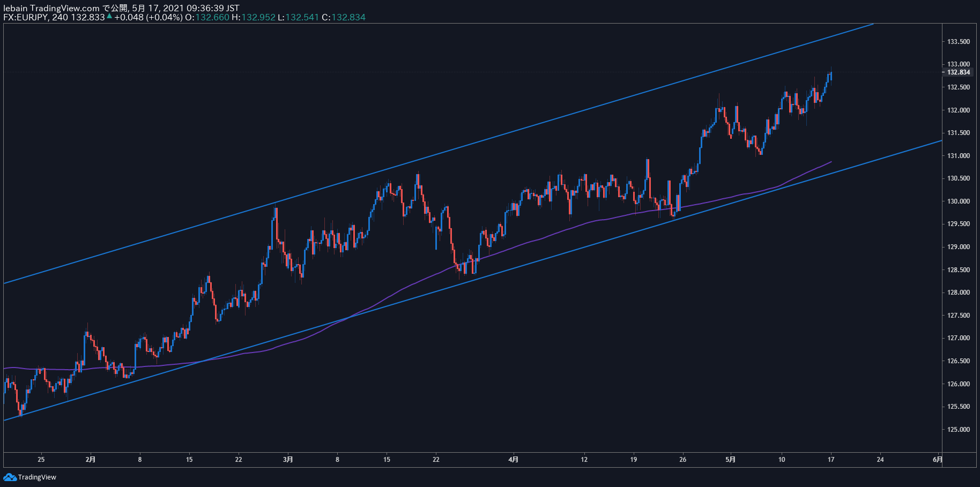Click the 10 date label on time axis

click(782, 460)
